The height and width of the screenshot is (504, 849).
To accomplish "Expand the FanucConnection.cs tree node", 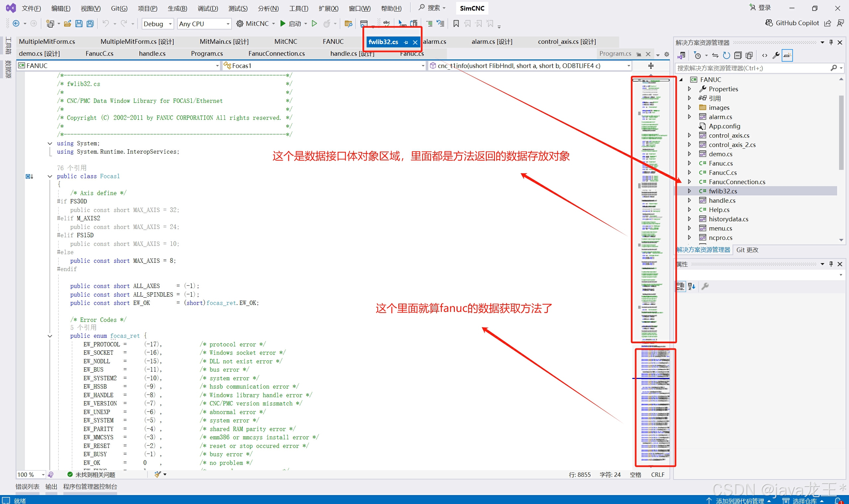I will click(x=689, y=182).
